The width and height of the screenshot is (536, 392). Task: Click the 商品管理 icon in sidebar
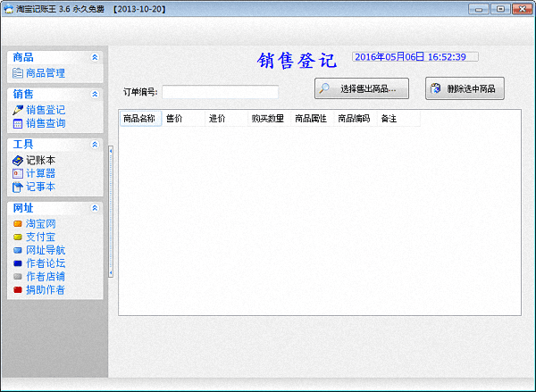pos(18,73)
